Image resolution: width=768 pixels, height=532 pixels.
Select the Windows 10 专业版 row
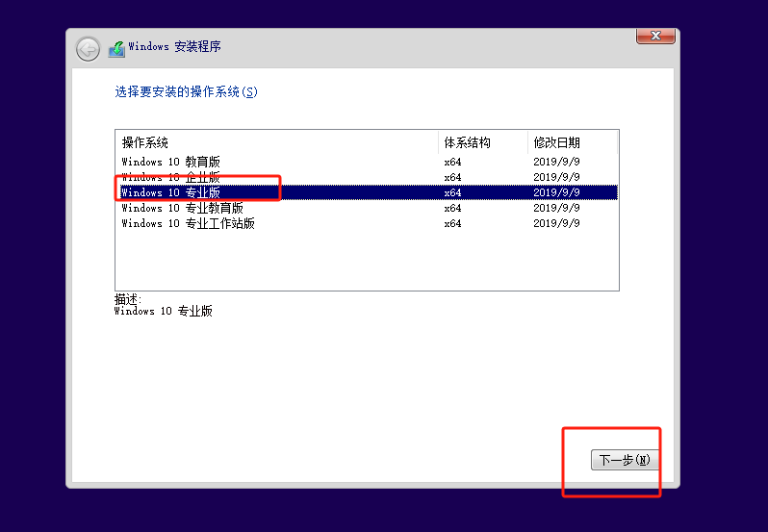(367, 192)
